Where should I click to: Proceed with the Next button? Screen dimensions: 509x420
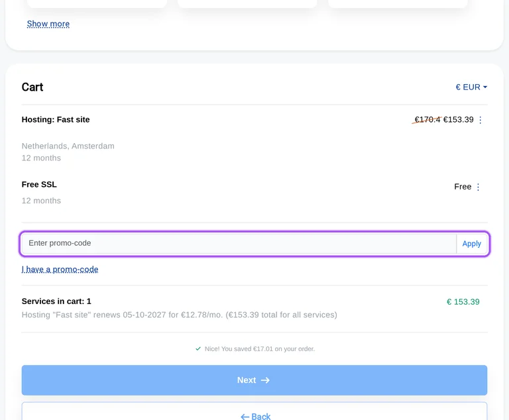[x=254, y=380]
